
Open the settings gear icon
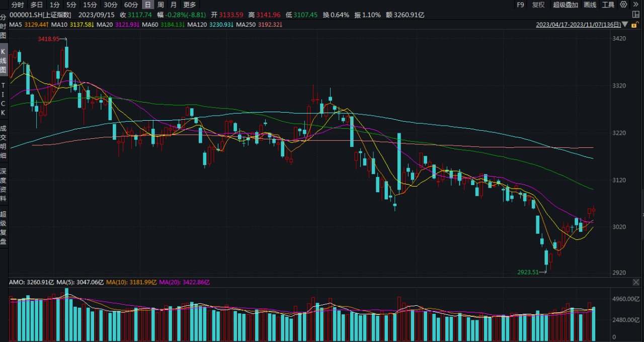coord(624,5)
